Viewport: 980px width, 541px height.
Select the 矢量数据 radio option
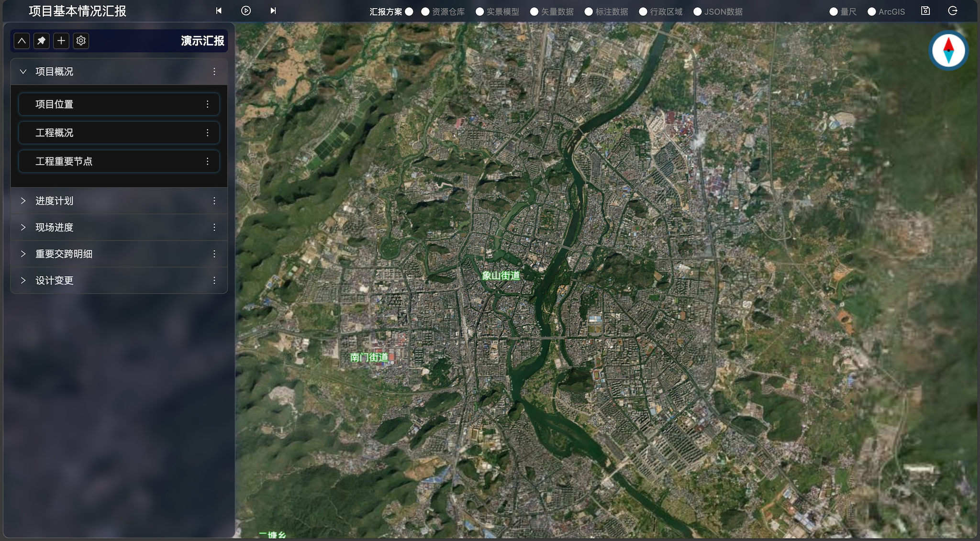(535, 11)
